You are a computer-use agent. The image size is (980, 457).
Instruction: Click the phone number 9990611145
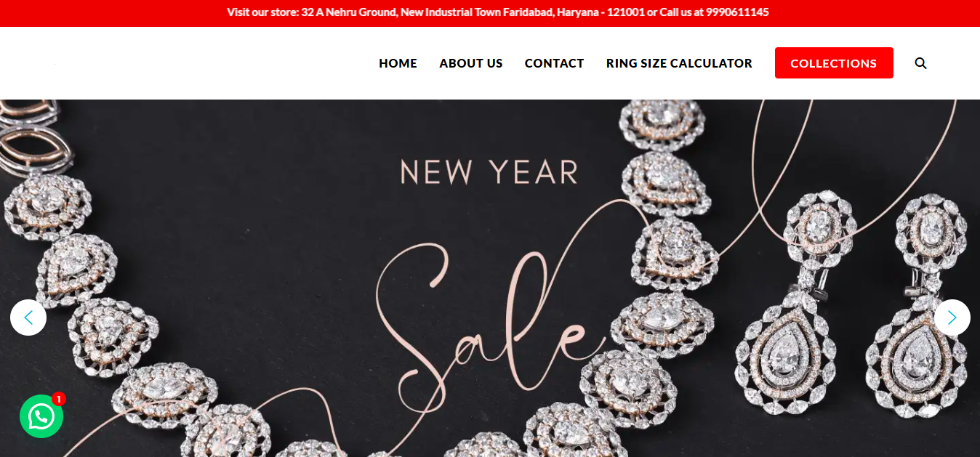point(736,12)
